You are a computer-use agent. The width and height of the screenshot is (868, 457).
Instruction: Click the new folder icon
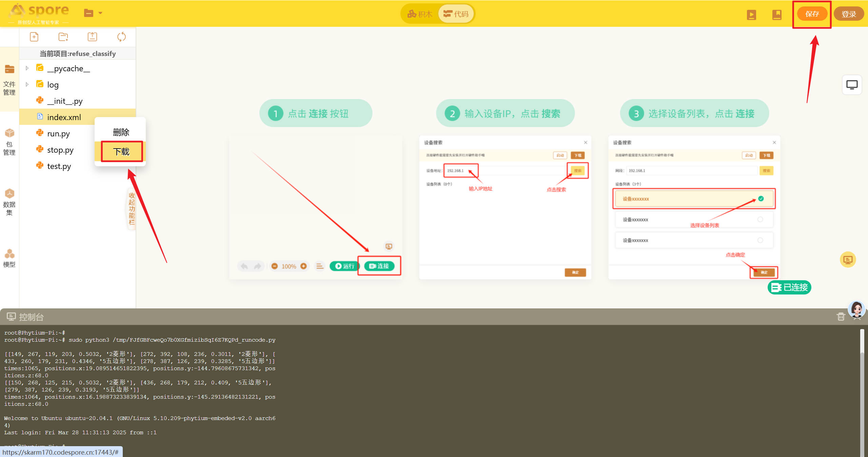point(63,37)
